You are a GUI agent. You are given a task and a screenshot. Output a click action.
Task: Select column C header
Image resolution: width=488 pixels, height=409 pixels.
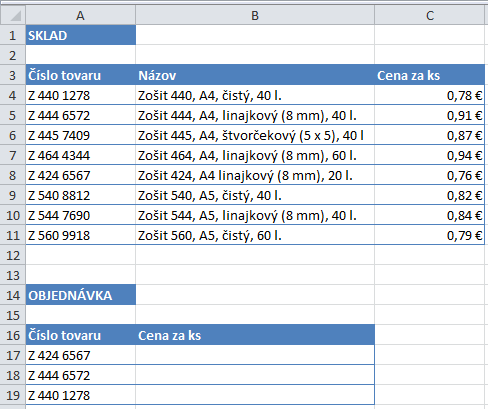[x=430, y=15]
